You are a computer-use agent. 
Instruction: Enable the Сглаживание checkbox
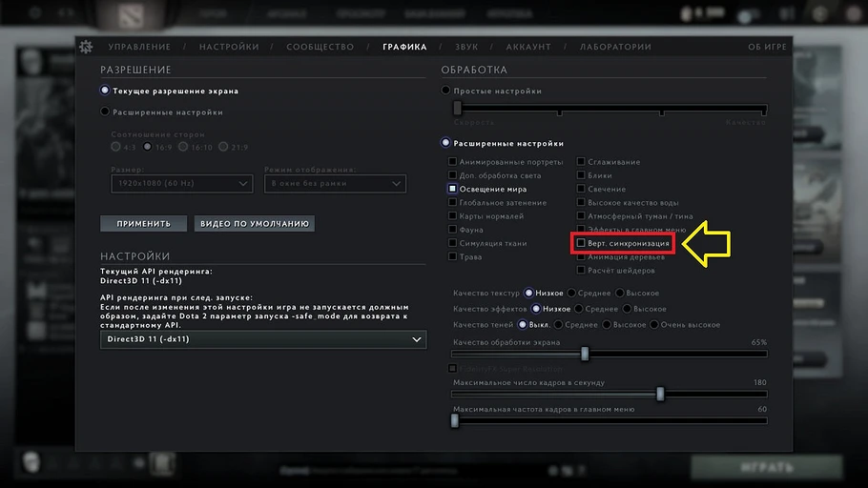[x=581, y=162]
